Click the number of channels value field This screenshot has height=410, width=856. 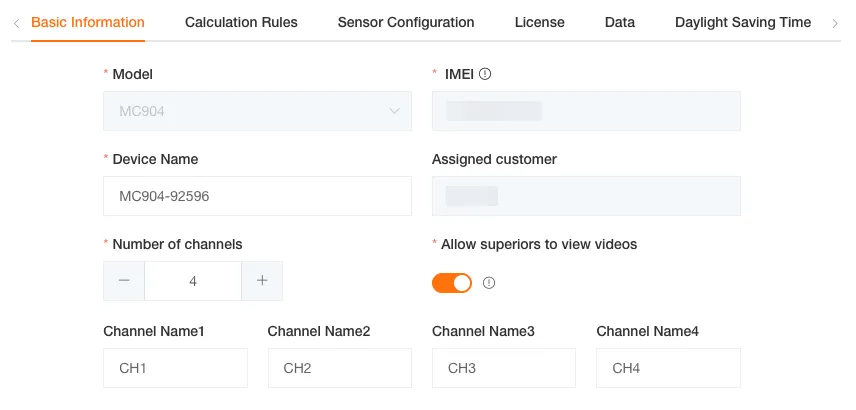pyautogui.click(x=193, y=281)
